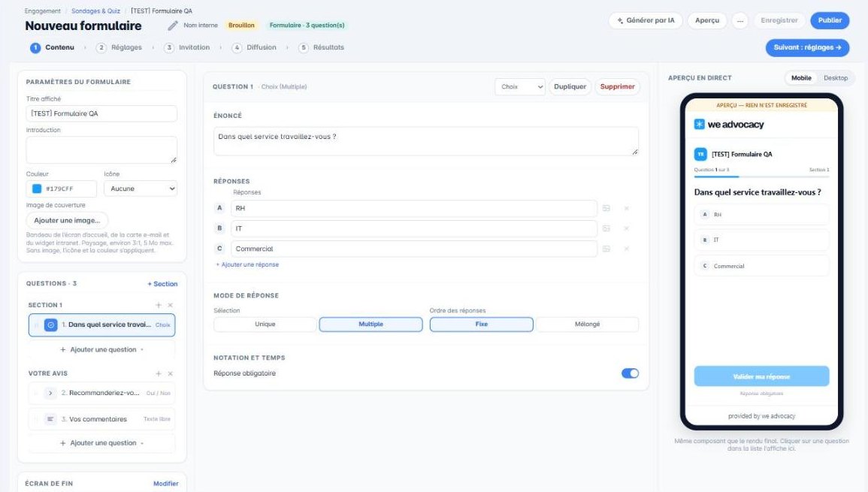Viewport: 868px width, 492px height.
Task: Toggle the Réponse obligatoire switch
Action: click(630, 373)
